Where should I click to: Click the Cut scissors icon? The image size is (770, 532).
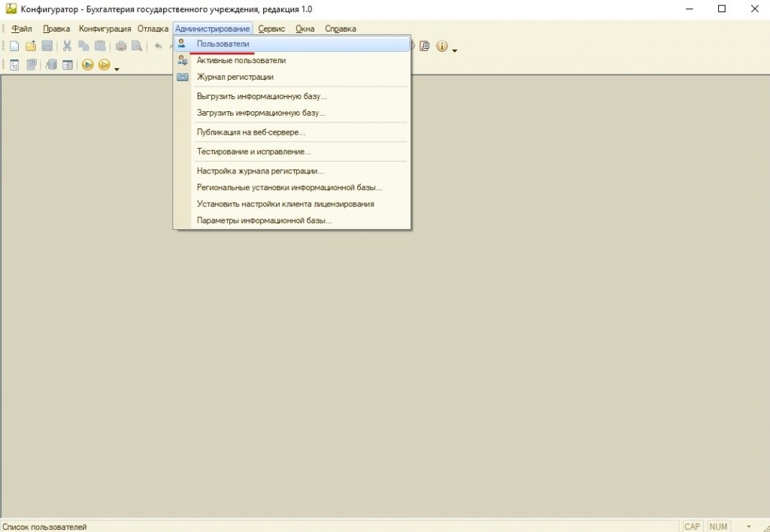tap(67, 46)
